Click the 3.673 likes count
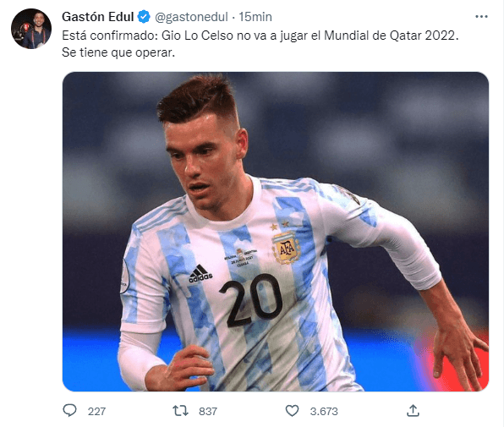This screenshot has width=504, height=427. pos(324,411)
